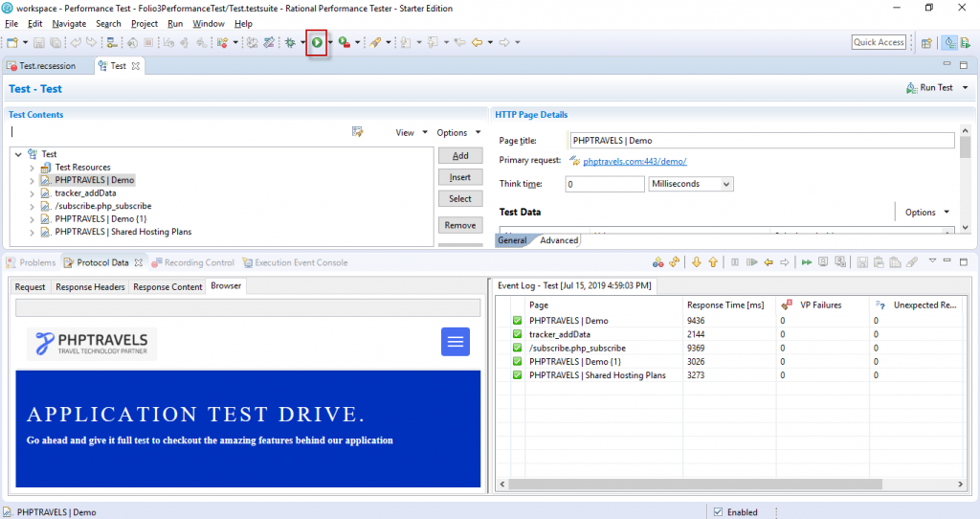Switch to the Response Headers tab
Image resolution: width=980 pixels, height=519 pixels.
[x=90, y=287]
